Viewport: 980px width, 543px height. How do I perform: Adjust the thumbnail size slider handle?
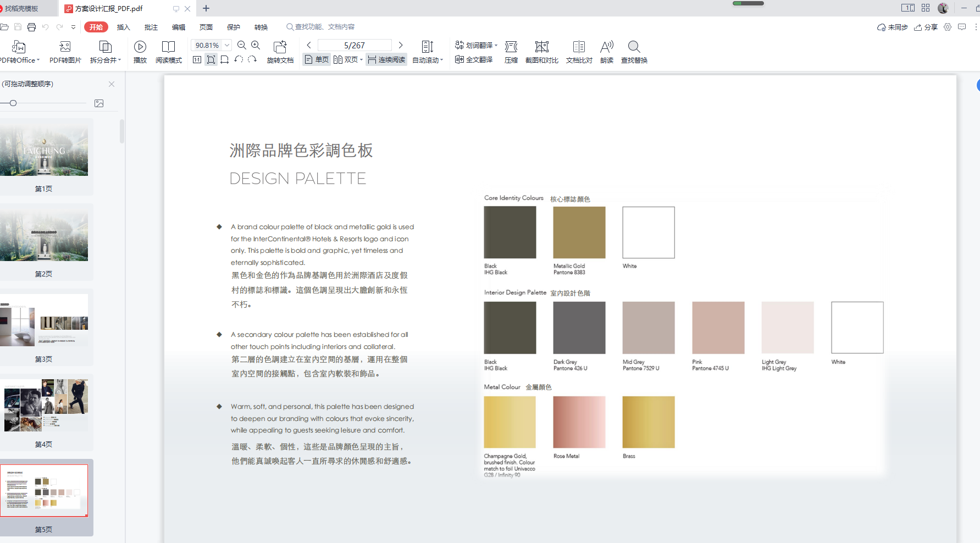point(13,103)
